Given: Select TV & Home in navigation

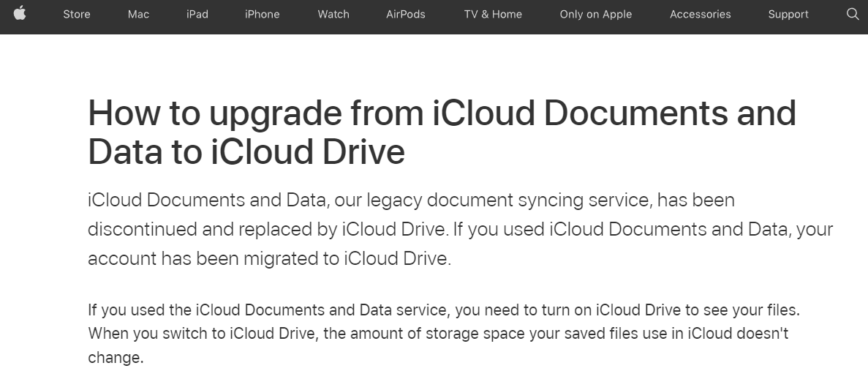Looking at the screenshot, I should click(x=493, y=15).
